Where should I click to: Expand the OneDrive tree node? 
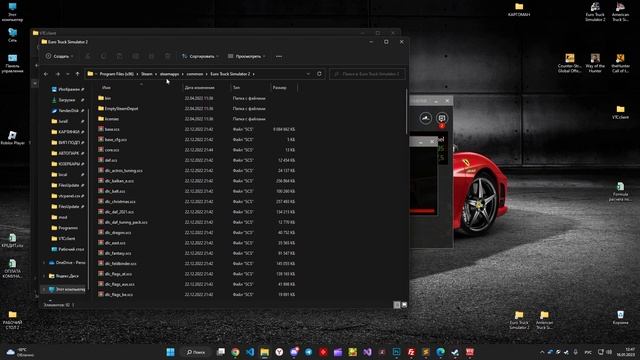tap(44, 263)
